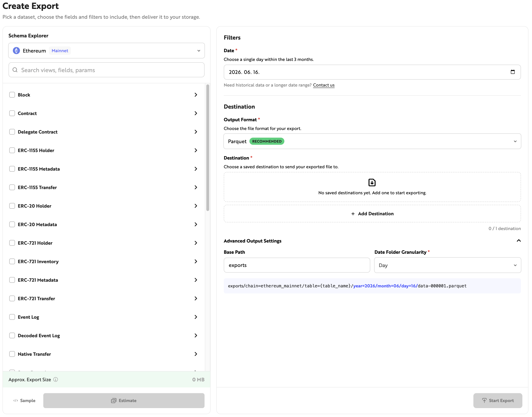Image resolution: width=532 pixels, height=417 pixels.
Task: Tick the Native Transfer checkbox
Action: (12, 354)
